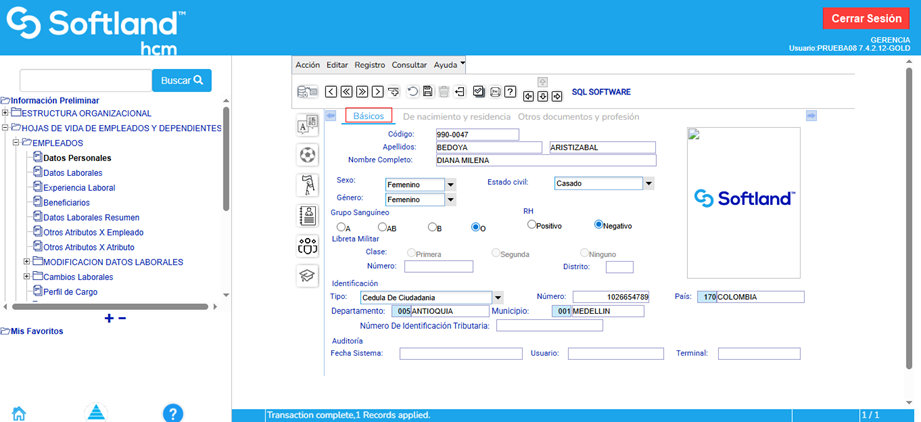The height and width of the screenshot is (422, 921).
Task: Expand the ESTRUCTURA ORGANIZACIONAL tree node
Action: pyautogui.click(x=5, y=113)
